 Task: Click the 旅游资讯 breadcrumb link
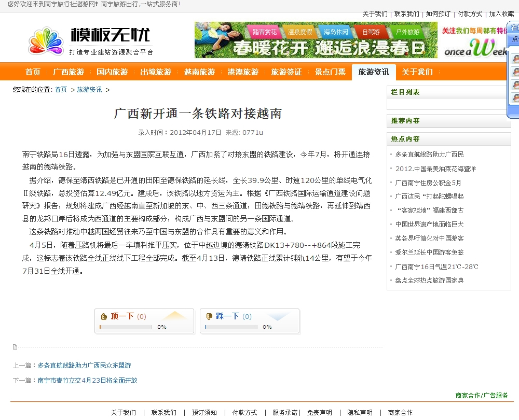coord(89,90)
